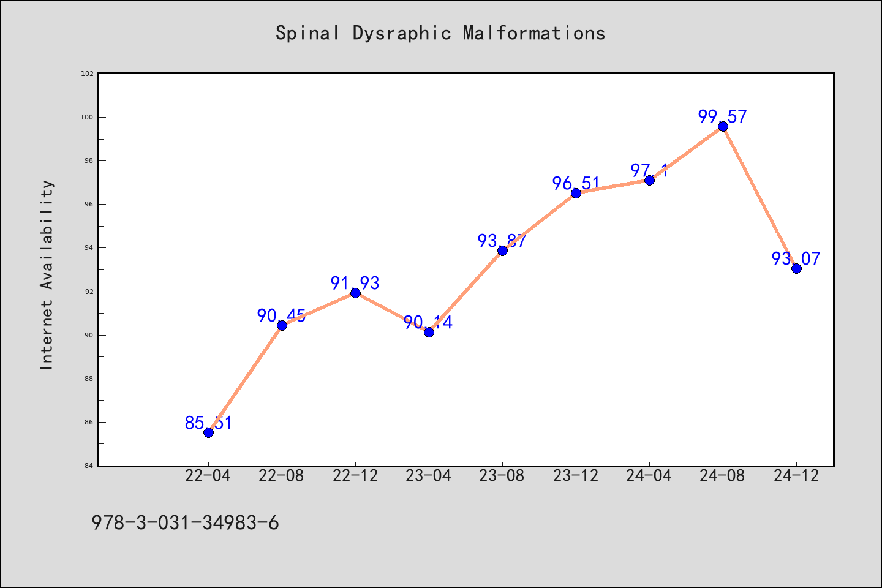Click the y-axis tick label 86
This screenshot has height=588, width=882.
tap(89, 422)
